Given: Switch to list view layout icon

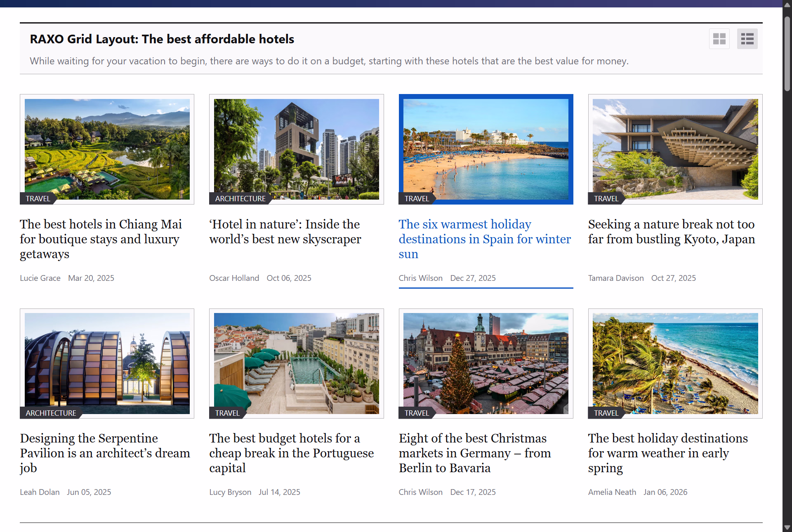Looking at the screenshot, I should [x=747, y=39].
